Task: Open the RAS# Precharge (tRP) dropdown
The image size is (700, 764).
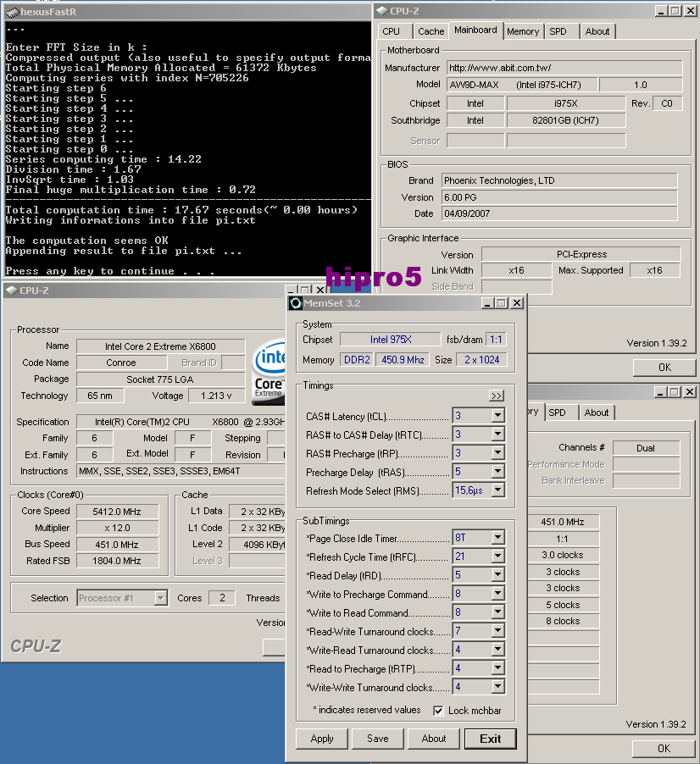Action: point(497,452)
